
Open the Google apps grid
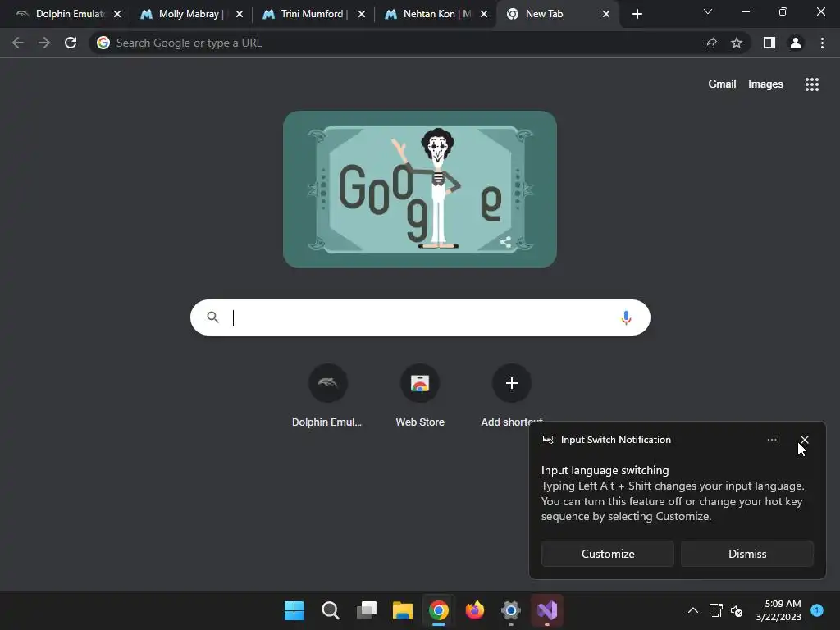point(811,84)
